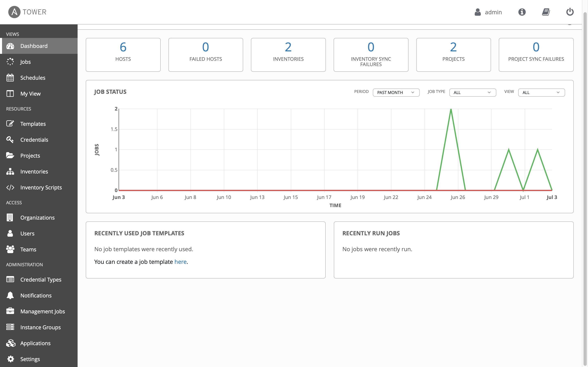Viewport: 588px width, 367px height.
Task: Open the VIEW dropdown in Job Status
Action: pyautogui.click(x=541, y=93)
